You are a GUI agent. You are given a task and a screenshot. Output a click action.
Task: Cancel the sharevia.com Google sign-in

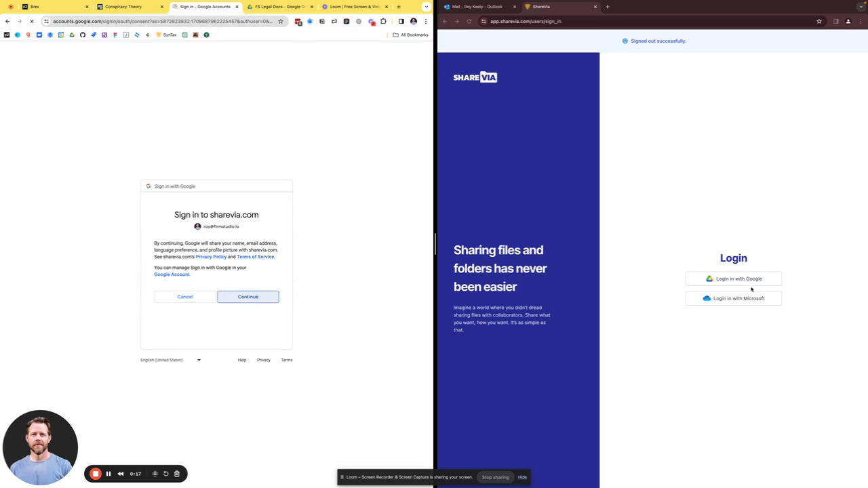pos(185,297)
